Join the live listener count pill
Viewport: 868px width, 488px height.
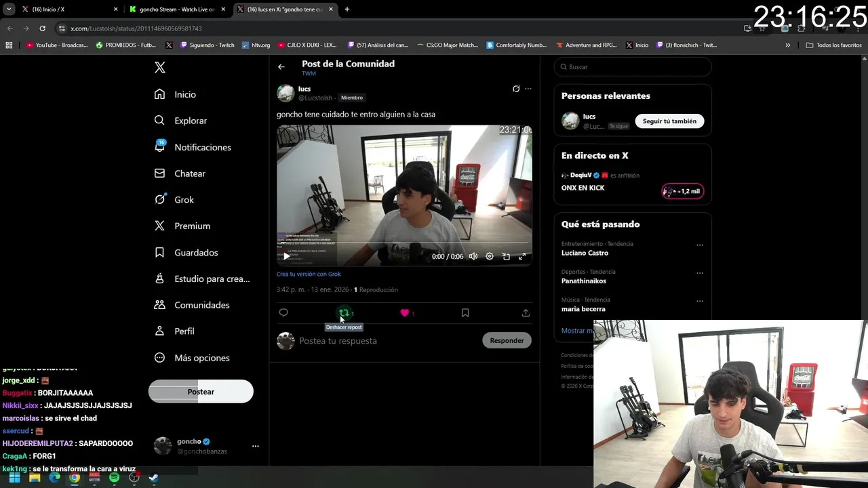(x=683, y=191)
